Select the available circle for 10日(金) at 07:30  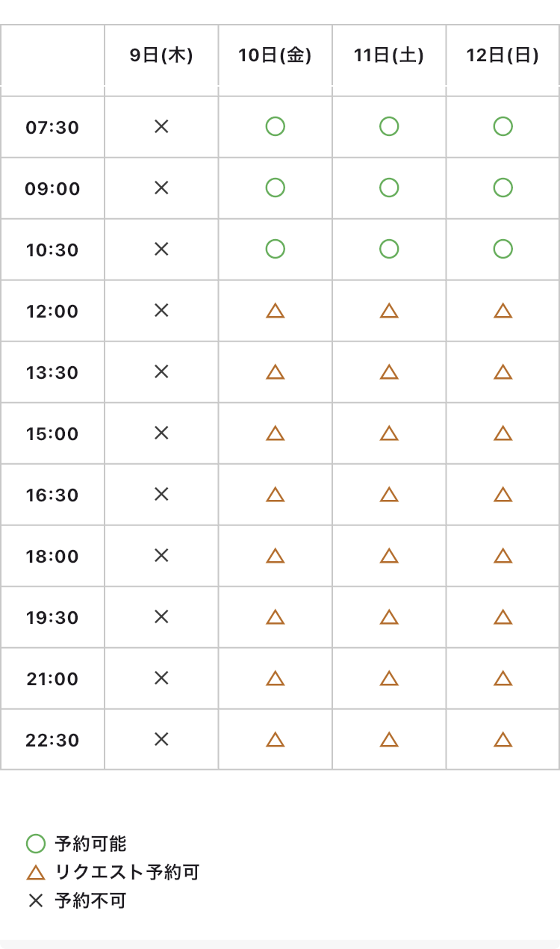click(275, 127)
